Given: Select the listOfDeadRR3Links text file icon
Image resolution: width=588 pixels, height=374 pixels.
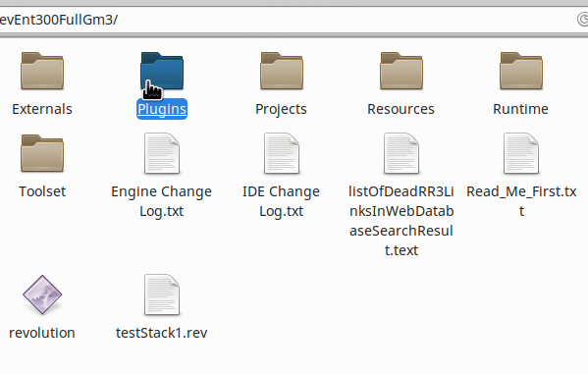Looking at the screenshot, I should pyautogui.click(x=401, y=153).
